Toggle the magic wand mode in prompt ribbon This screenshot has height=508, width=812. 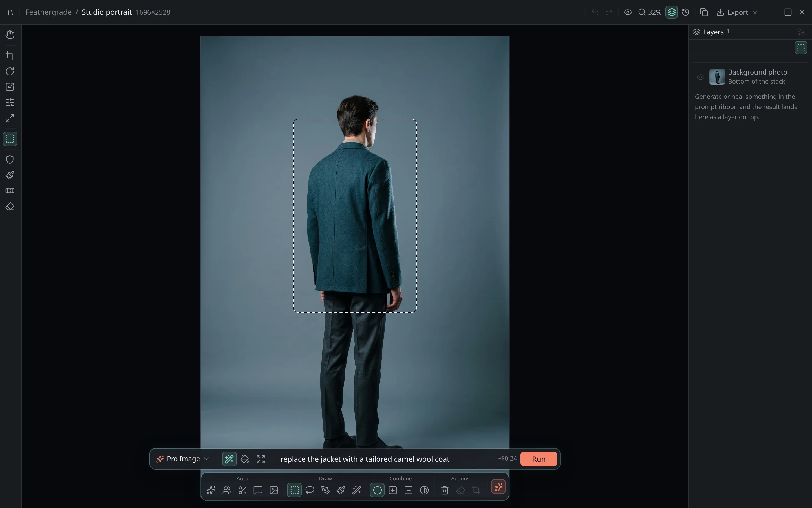[x=229, y=459]
